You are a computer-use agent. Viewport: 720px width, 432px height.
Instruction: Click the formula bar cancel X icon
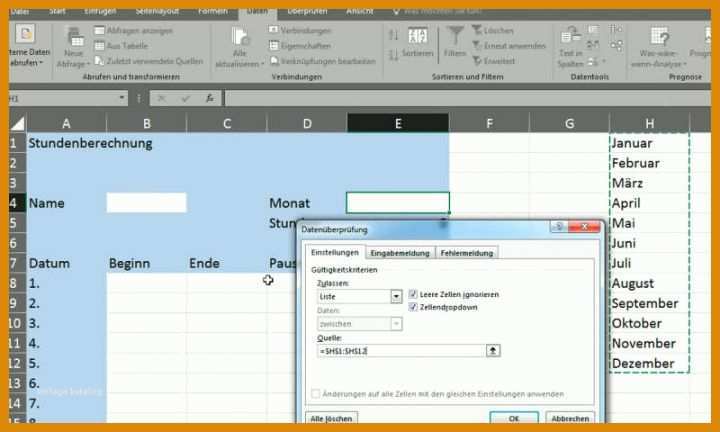[161, 98]
